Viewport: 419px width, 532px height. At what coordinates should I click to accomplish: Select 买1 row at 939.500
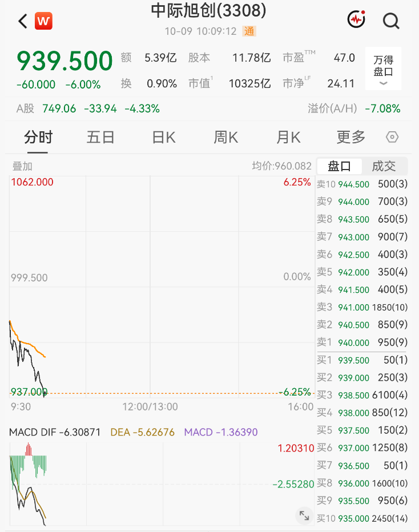click(x=362, y=360)
